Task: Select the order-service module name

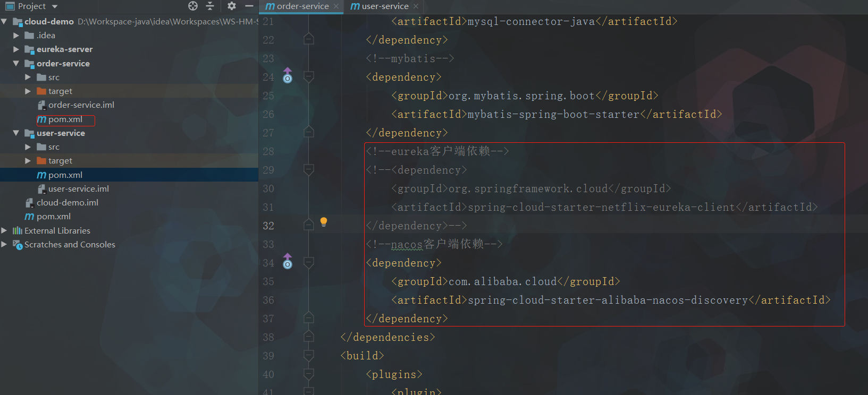Action: (x=63, y=64)
